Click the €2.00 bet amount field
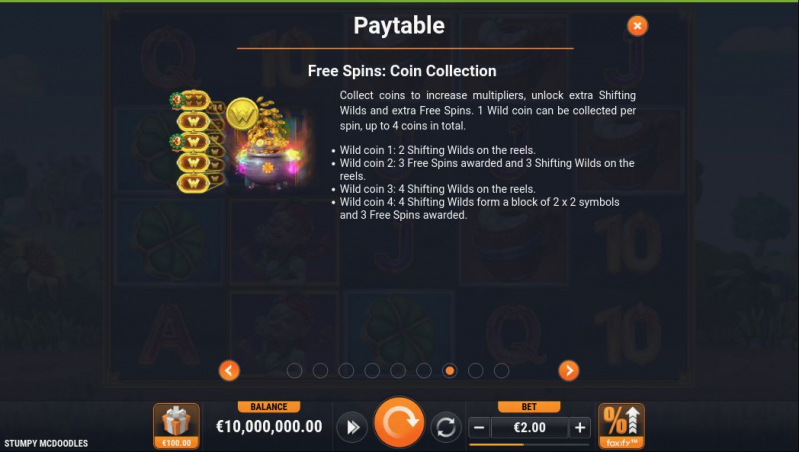The width and height of the screenshot is (799, 452). 529,428
